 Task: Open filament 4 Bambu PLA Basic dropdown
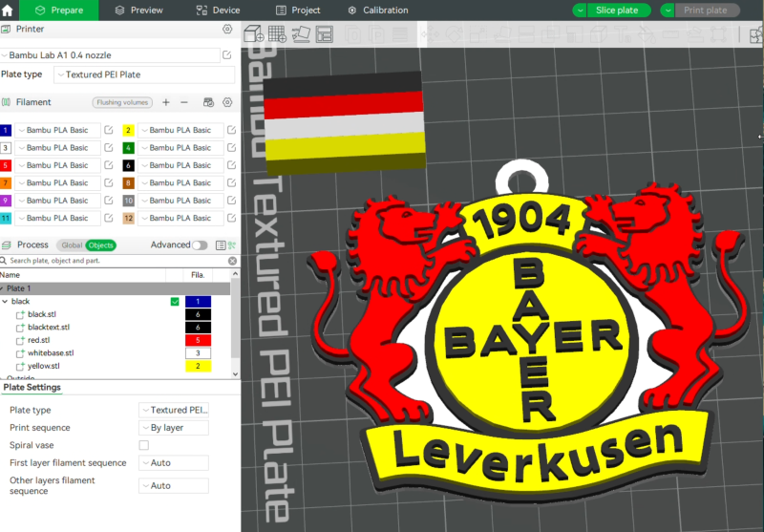(180, 148)
